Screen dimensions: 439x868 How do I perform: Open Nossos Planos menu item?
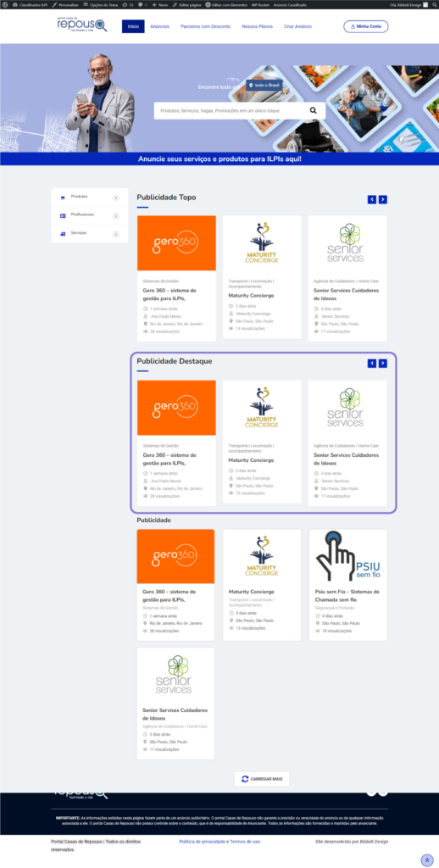(x=258, y=26)
